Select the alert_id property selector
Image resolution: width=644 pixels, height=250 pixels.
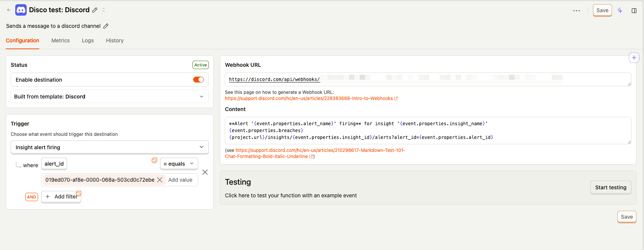(54, 164)
